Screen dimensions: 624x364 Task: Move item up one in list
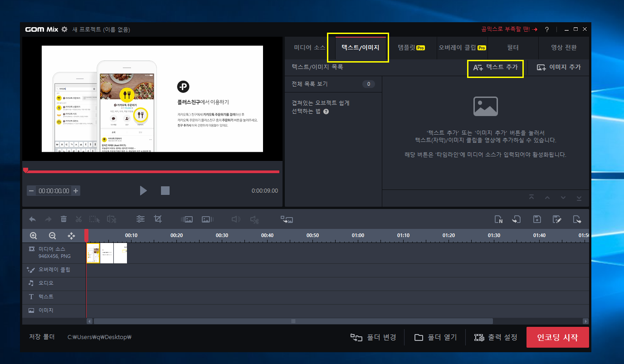[x=547, y=198]
